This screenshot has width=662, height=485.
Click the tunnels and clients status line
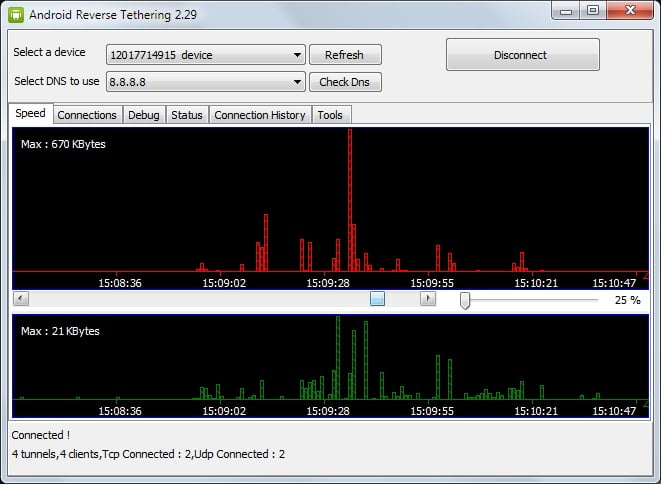coord(148,454)
